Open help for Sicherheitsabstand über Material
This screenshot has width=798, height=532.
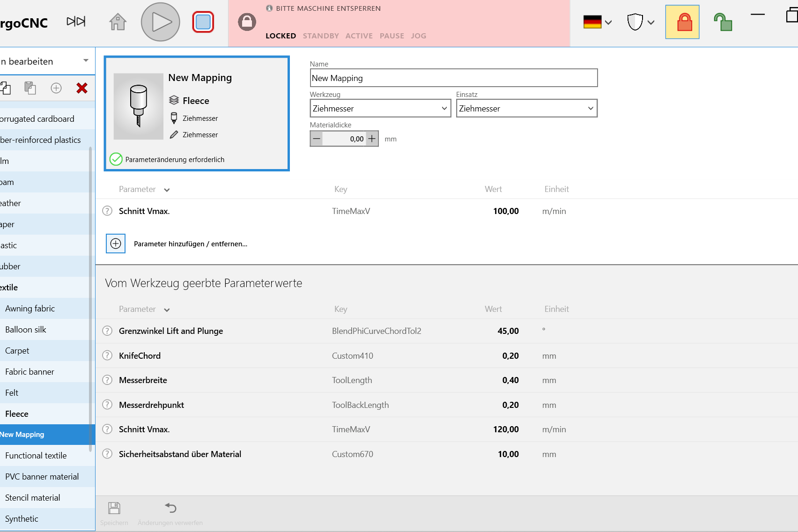point(107,454)
